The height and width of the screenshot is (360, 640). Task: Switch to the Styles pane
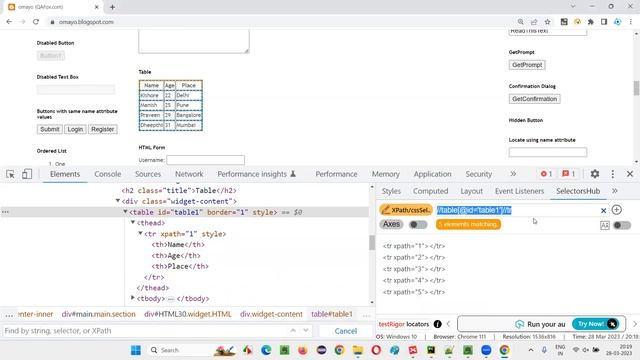[x=391, y=191]
